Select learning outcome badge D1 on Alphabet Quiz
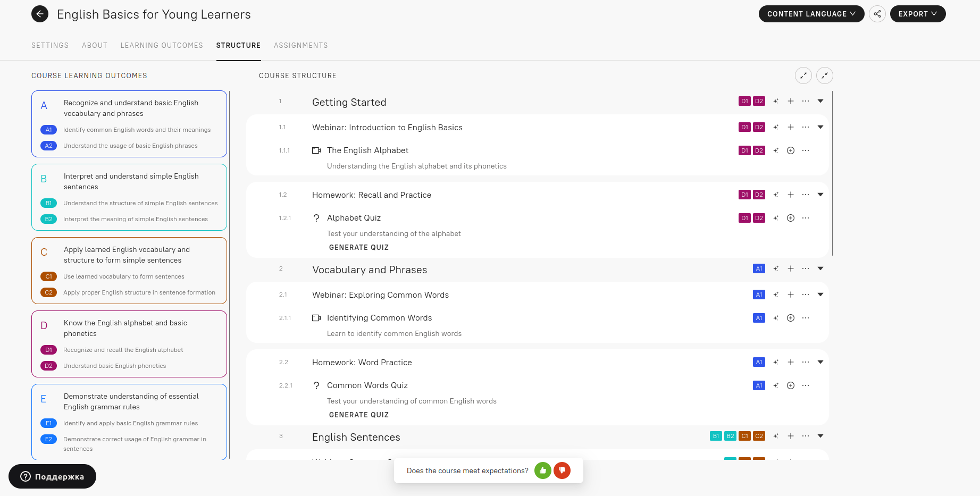The height and width of the screenshot is (496, 980). point(744,218)
